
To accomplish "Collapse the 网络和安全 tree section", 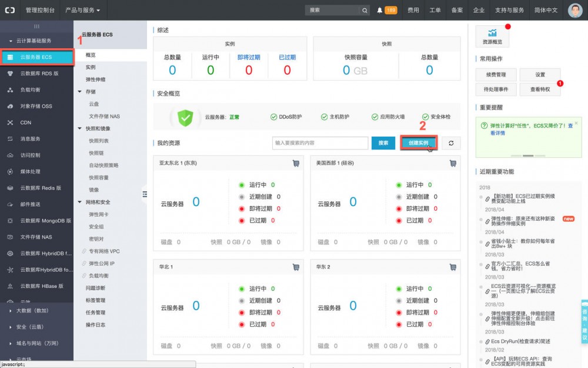I will coord(79,202).
